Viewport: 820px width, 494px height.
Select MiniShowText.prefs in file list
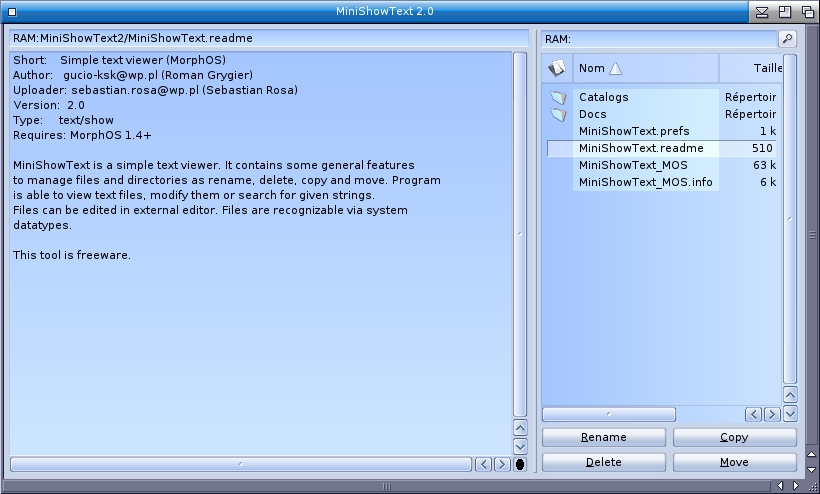tap(634, 131)
